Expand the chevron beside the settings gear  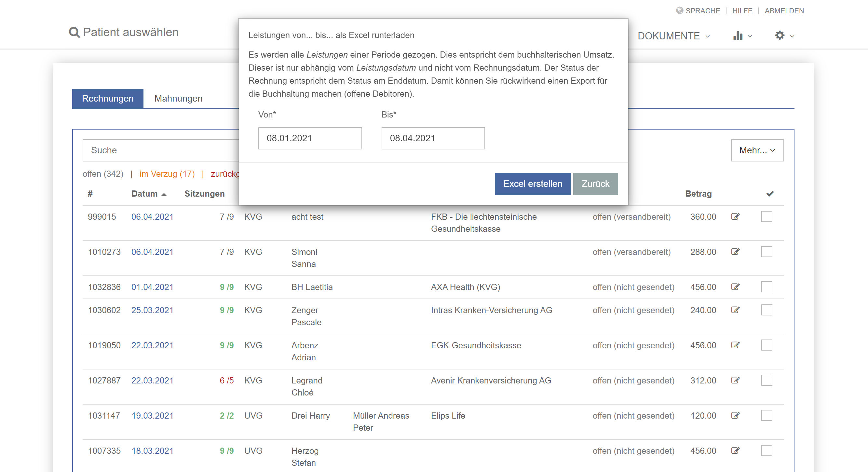pyautogui.click(x=792, y=36)
